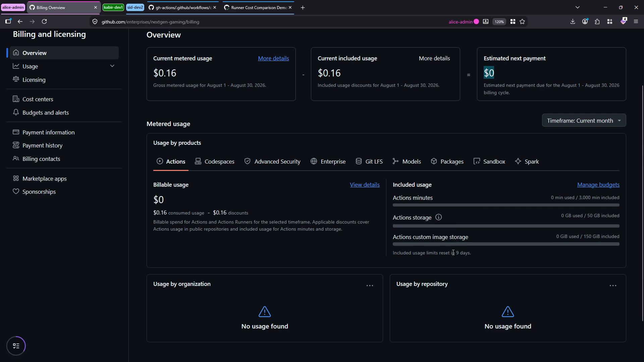The image size is (644, 362).
Task: Open the floating checklist icon button
Action: 16,346
